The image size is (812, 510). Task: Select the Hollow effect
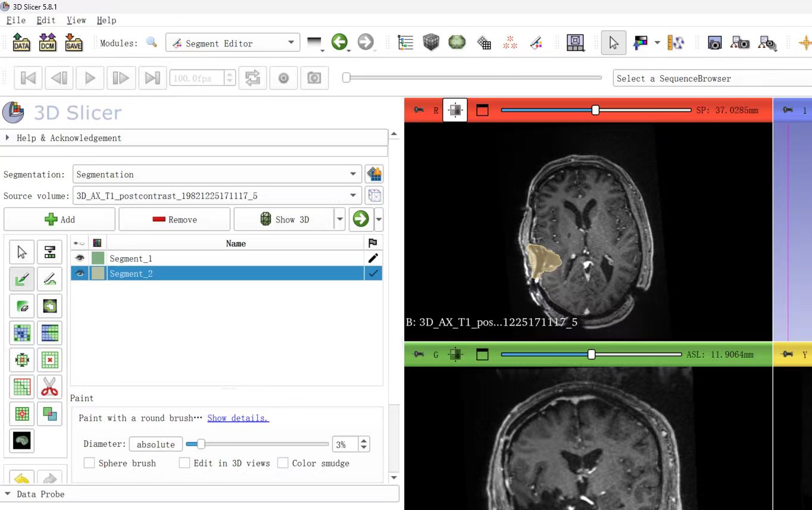(49, 360)
